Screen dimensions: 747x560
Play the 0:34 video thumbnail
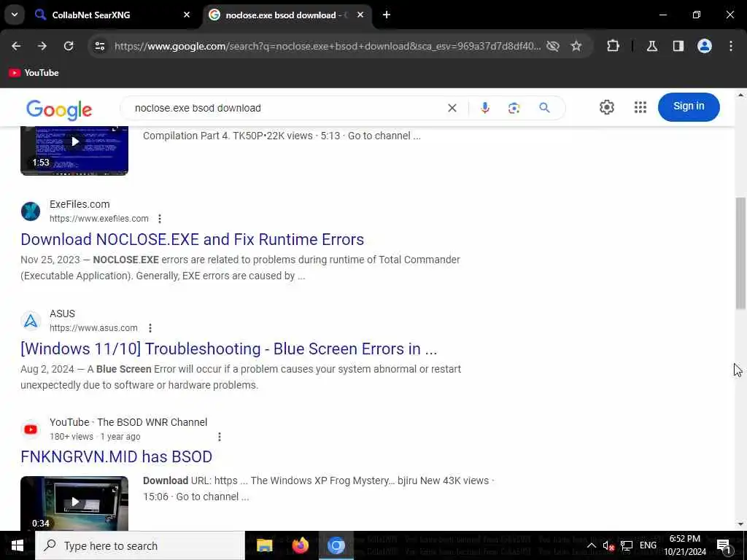pos(74,503)
